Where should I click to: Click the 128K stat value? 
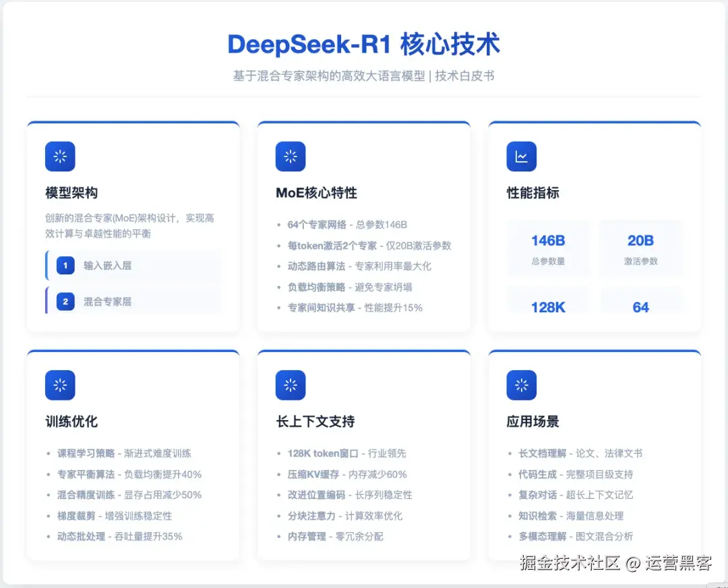(x=548, y=307)
